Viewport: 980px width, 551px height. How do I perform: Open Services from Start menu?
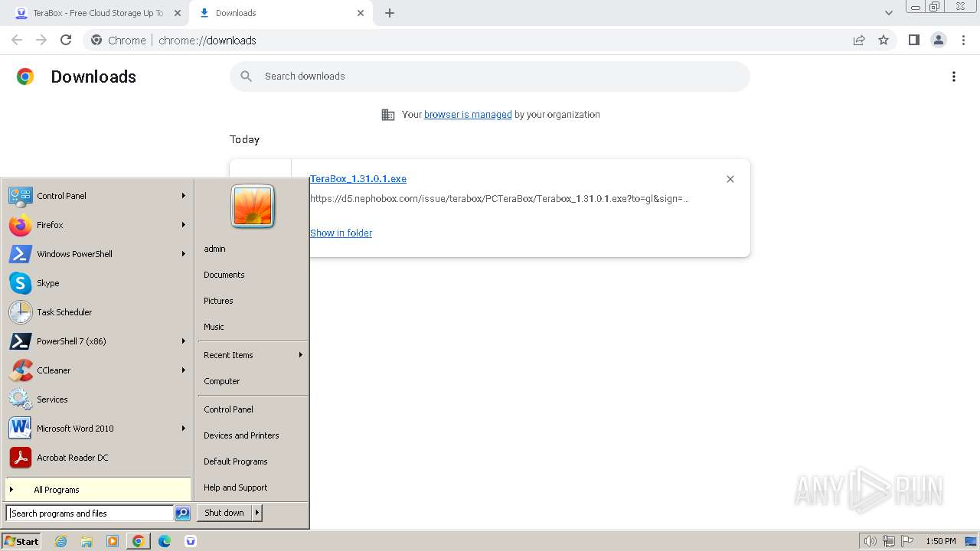click(98, 399)
